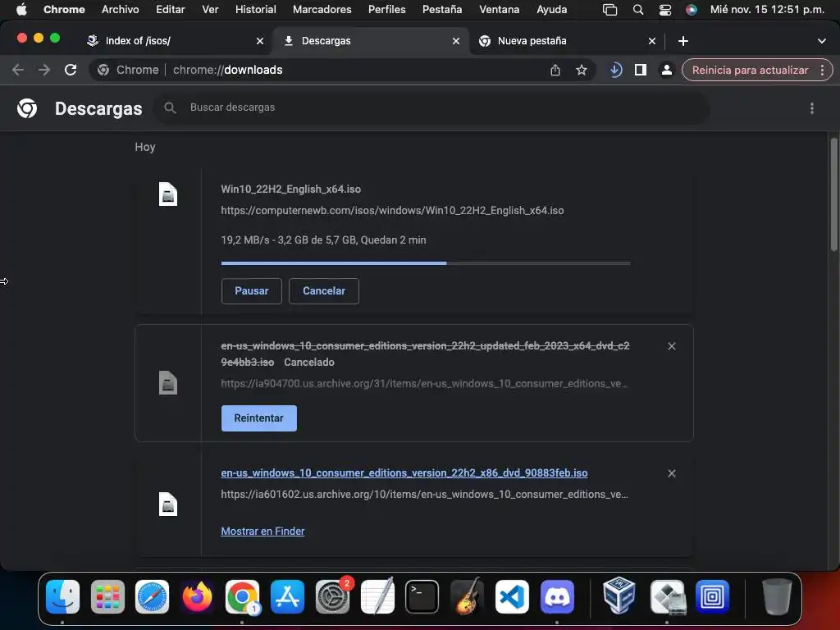This screenshot has width=840, height=630.
Task: Open the Perfiles menu
Action: pyautogui.click(x=387, y=9)
